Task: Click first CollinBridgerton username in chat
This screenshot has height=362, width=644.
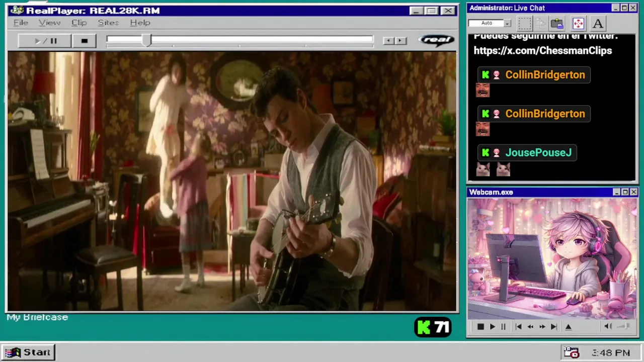Action: 545,75
